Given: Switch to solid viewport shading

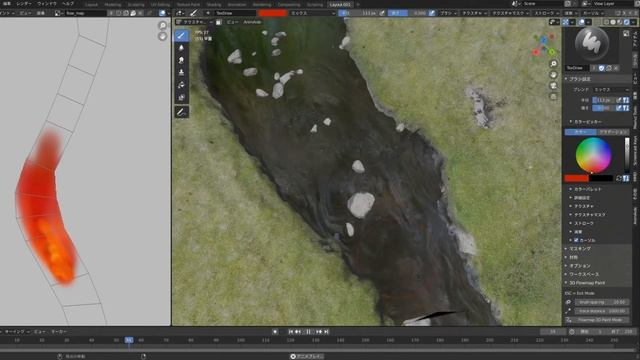Looking at the screenshot, I should 613,22.
